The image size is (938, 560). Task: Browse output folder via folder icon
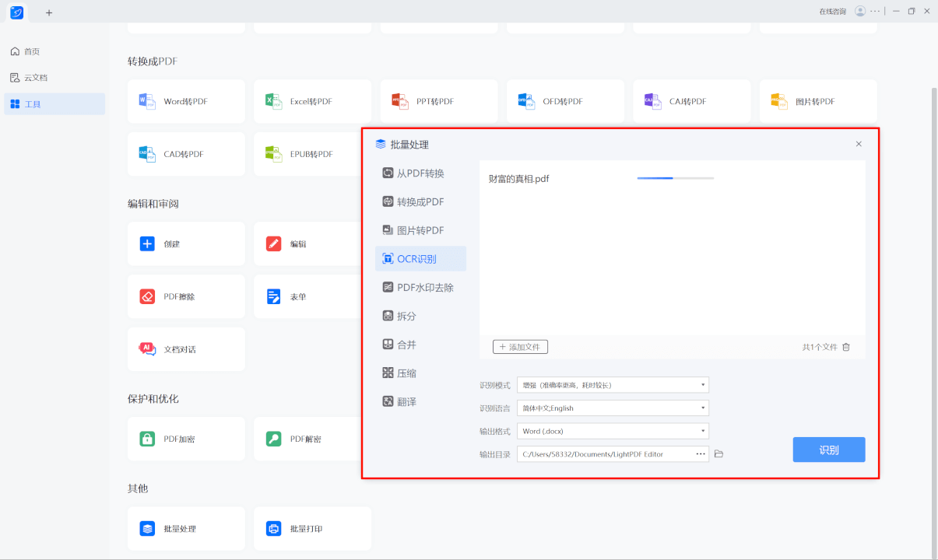coord(718,453)
